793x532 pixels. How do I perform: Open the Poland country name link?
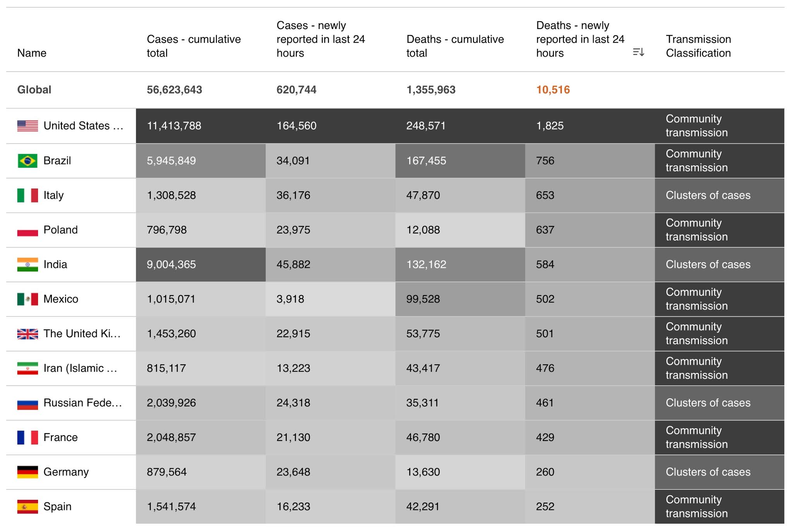pos(60,230)
